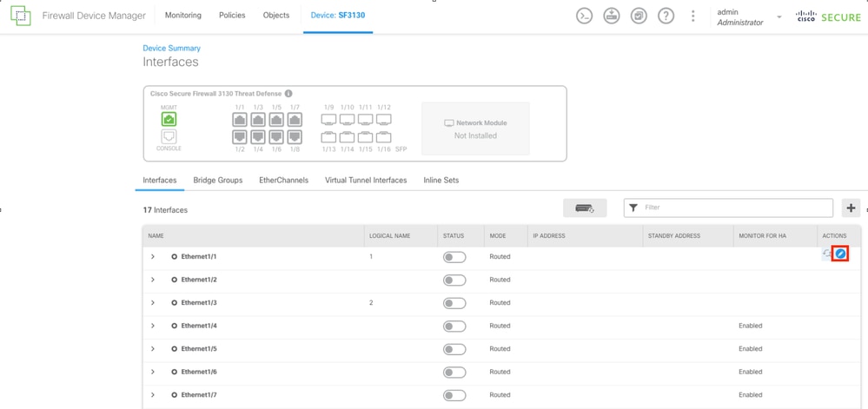Open the help question mark icon
868x409 pixels.
click(666, 16)
